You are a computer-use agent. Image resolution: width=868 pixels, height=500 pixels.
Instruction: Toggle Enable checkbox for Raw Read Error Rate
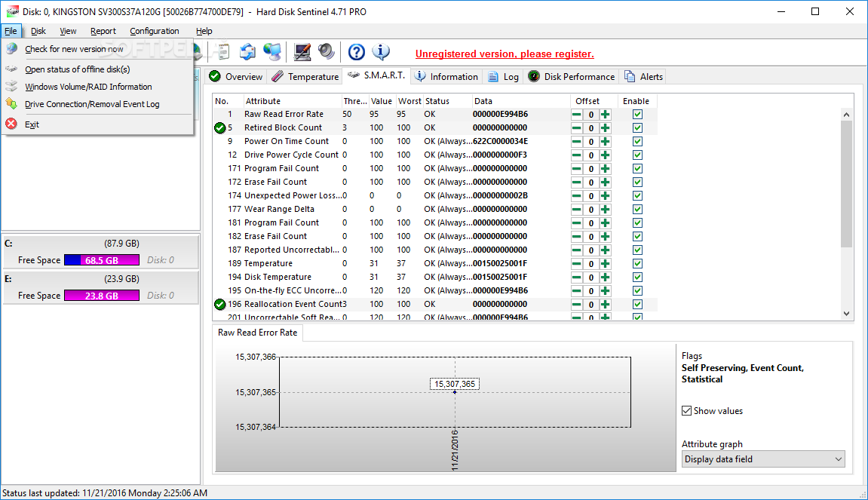[x=637, y=115]
